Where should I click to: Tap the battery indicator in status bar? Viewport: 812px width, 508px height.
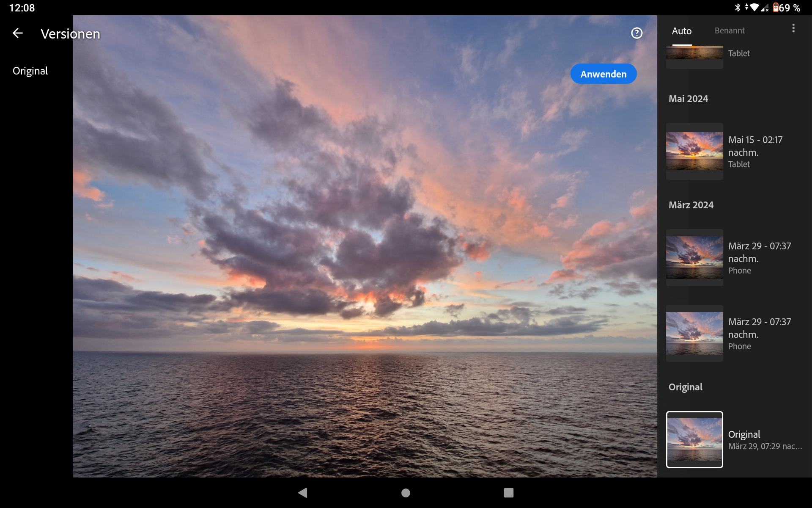(x=776, y=8)
